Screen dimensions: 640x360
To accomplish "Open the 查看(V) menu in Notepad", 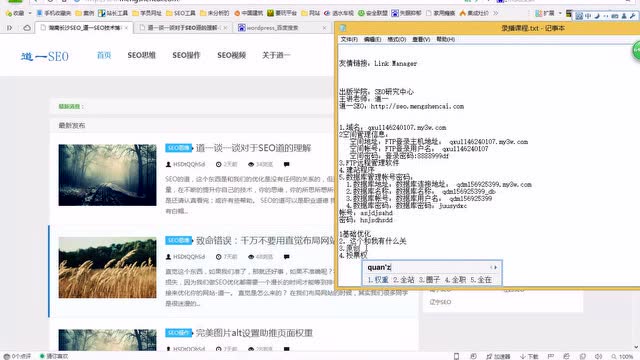I will click(421, 39).
